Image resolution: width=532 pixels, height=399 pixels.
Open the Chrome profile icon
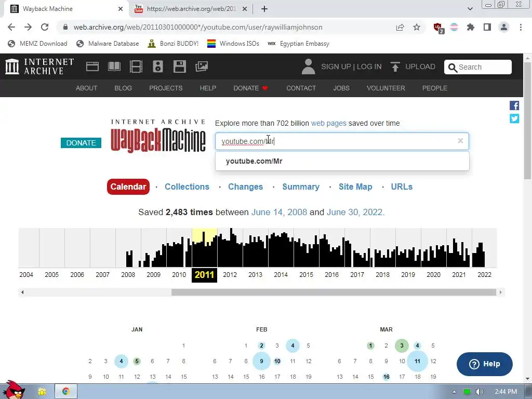[x=504, y=27]
